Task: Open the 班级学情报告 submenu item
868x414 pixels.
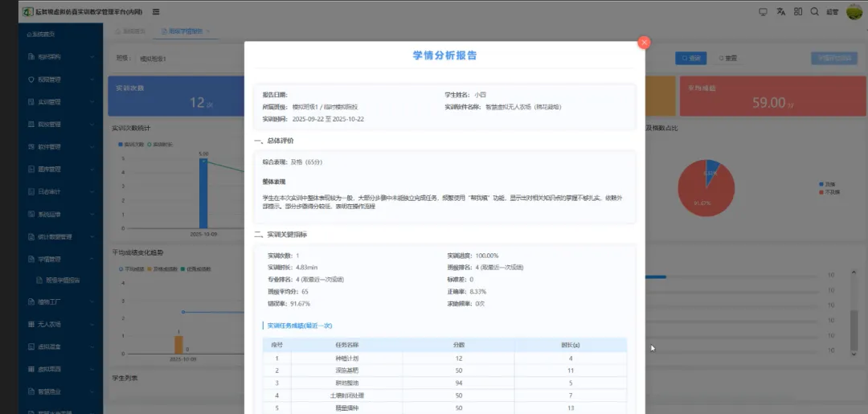Action: (x=58, y=280)
